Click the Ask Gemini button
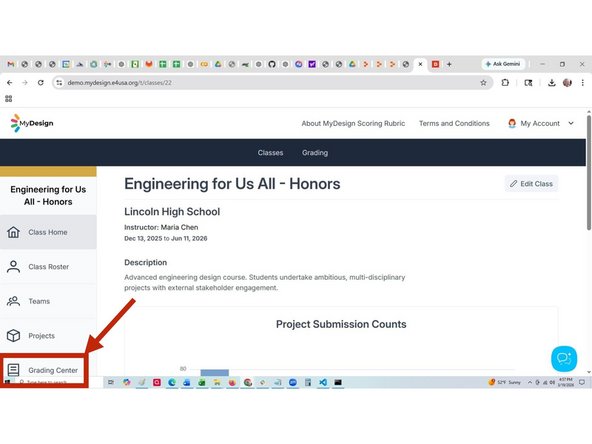This screenshot has height=444, width=592. coord(503,64)
